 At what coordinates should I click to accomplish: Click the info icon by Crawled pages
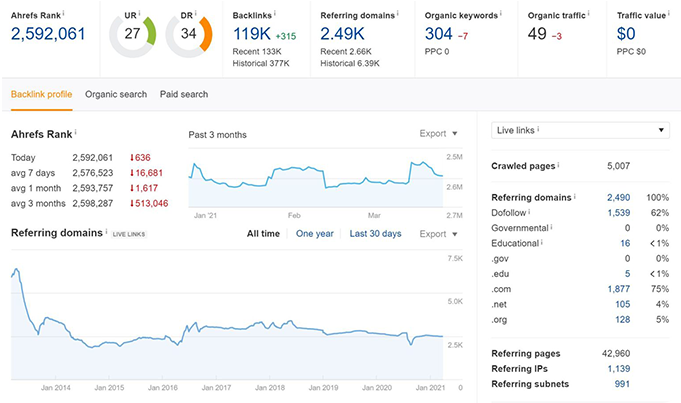click(559, 165)
